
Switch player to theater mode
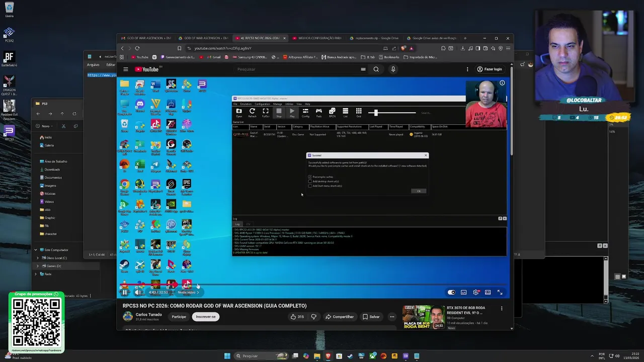[488, 292]
